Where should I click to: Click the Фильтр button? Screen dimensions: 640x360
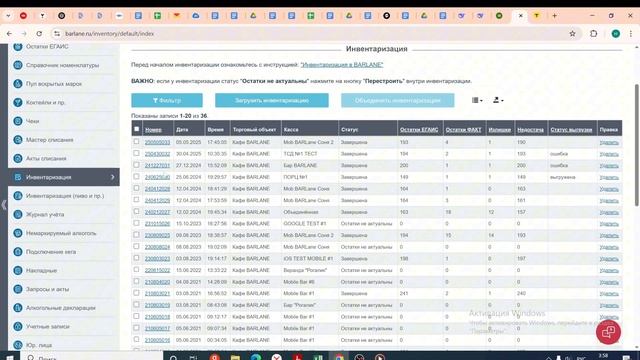[167, 100]
